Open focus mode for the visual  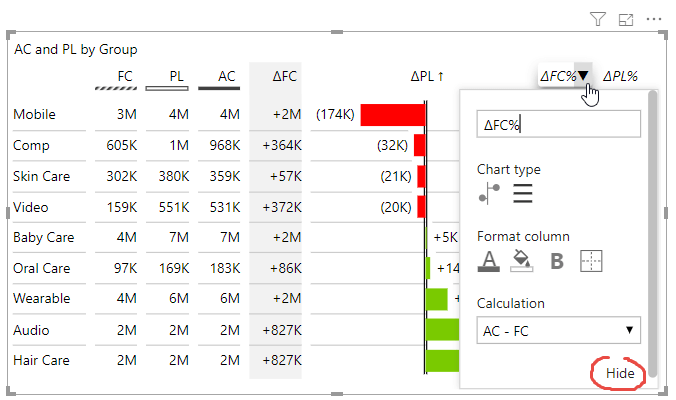(x=626, y=18)
